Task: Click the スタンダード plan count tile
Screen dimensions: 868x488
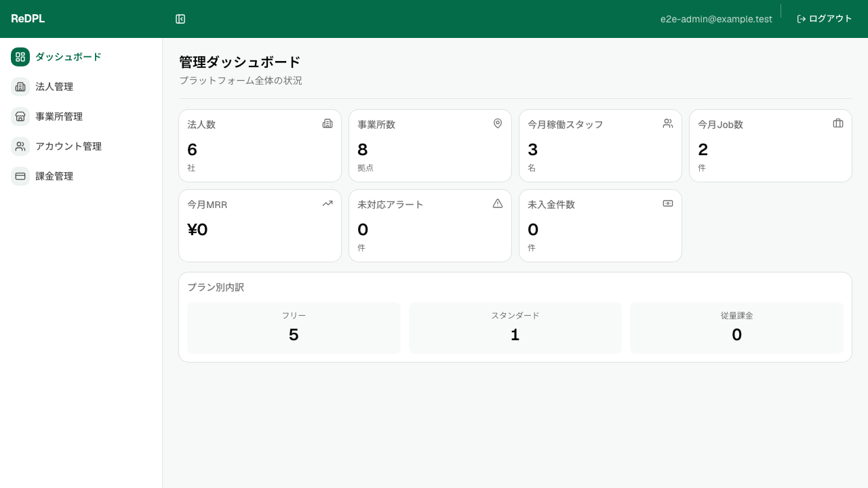Action: 515,328
